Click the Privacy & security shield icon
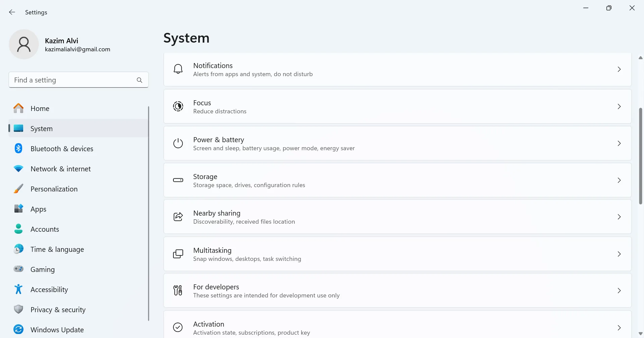644x338 pixels. tap(18, 309)
